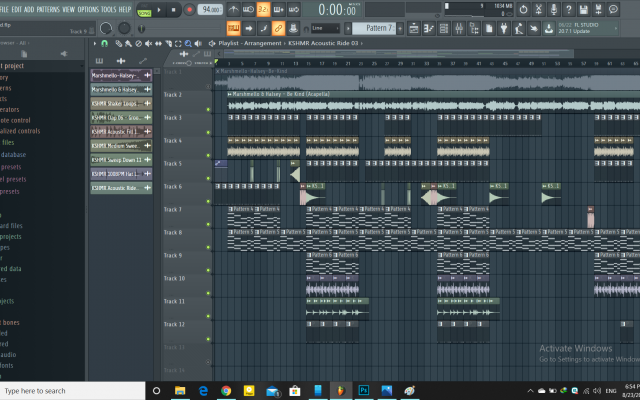Select the playlist draw pencil tool
Viewport: 640px width, 400px height.
pos(119,43)
